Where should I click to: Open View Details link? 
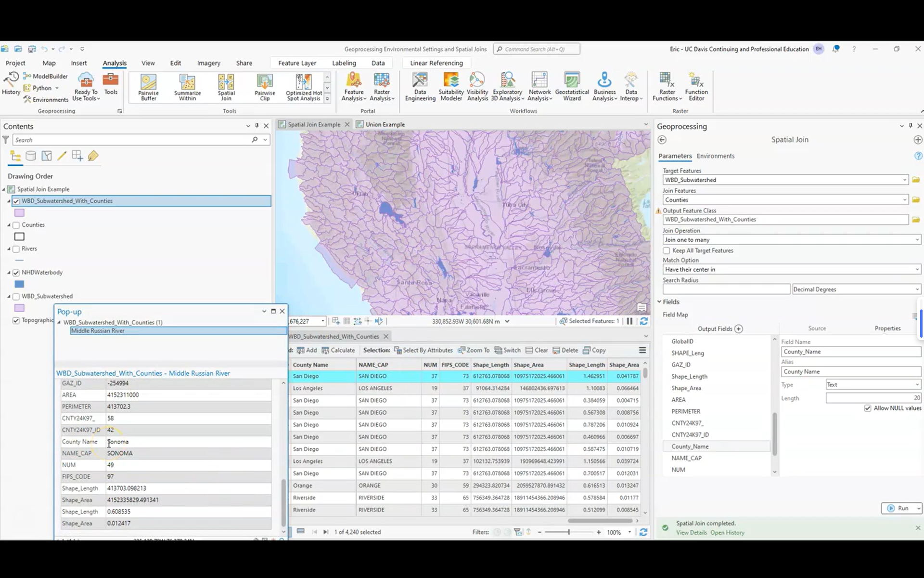coord(691,533)
